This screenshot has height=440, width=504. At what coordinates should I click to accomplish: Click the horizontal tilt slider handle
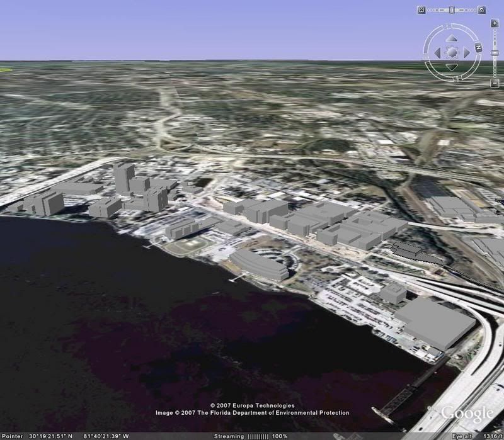pyautogui.click(x=451, y=10)
